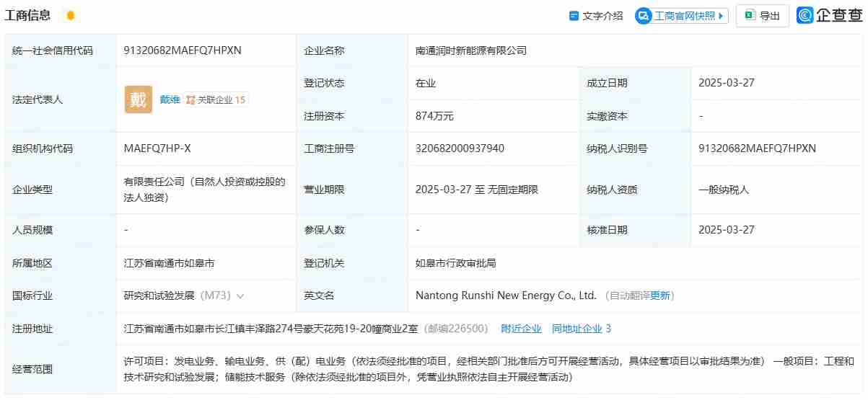The width and height of the screenshot is (868, 400).
Task: Click the 经营范围 business scope description
Action: 488,369
